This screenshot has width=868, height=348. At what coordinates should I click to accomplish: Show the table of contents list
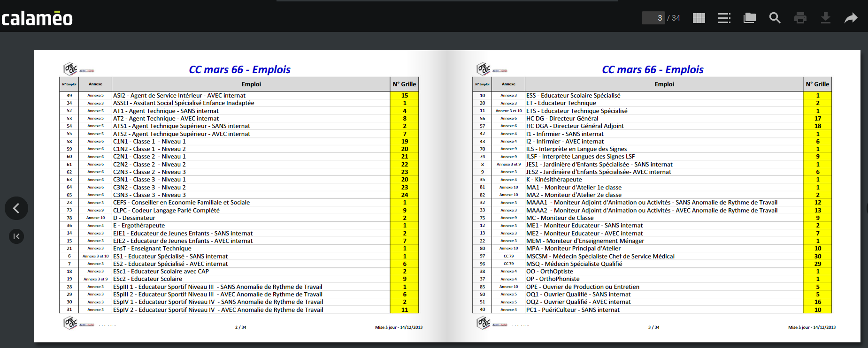[724, 18]
